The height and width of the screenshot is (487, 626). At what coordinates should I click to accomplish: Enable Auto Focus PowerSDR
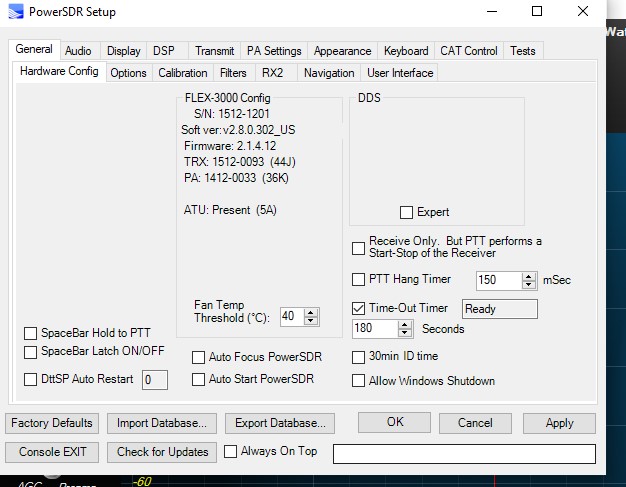198,357
